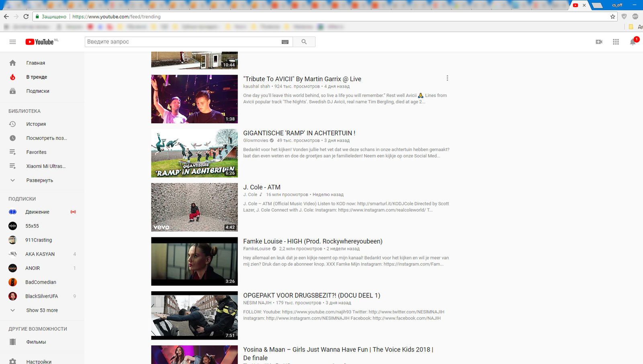
Task: Click the browser back arrow
Action: 6,16
